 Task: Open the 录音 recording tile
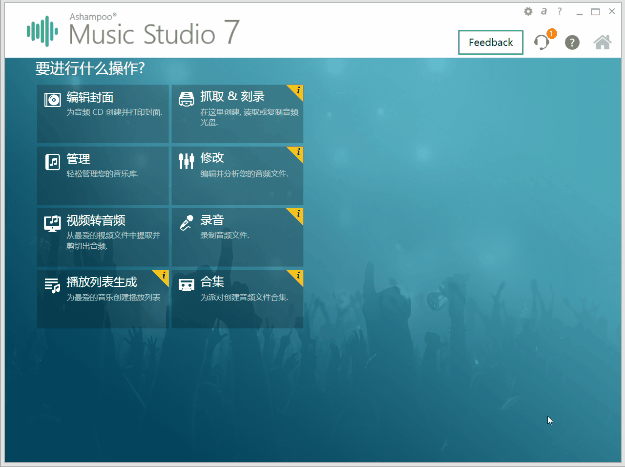click(237, 237)
